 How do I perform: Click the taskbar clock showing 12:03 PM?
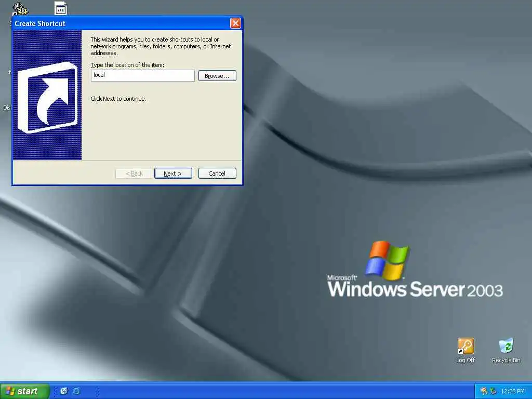[513, 391]
